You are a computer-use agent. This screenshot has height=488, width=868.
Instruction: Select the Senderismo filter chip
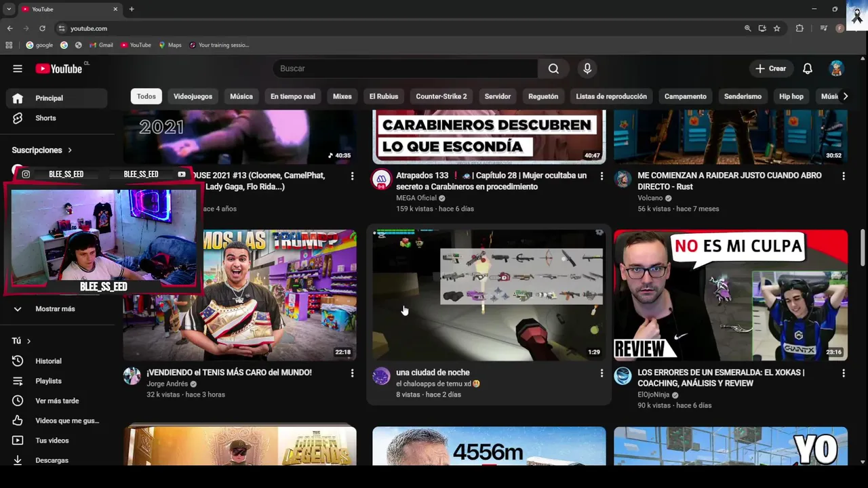coord(743,96)
